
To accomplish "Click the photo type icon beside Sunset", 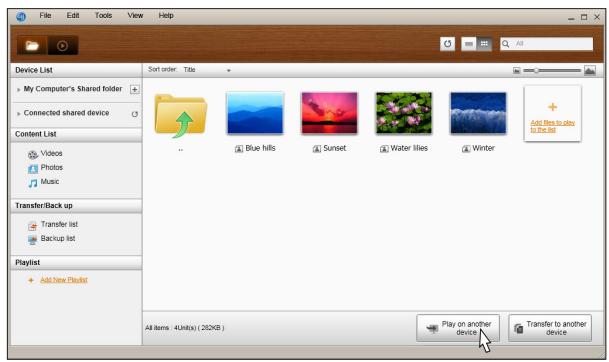I will click(317, 149).
